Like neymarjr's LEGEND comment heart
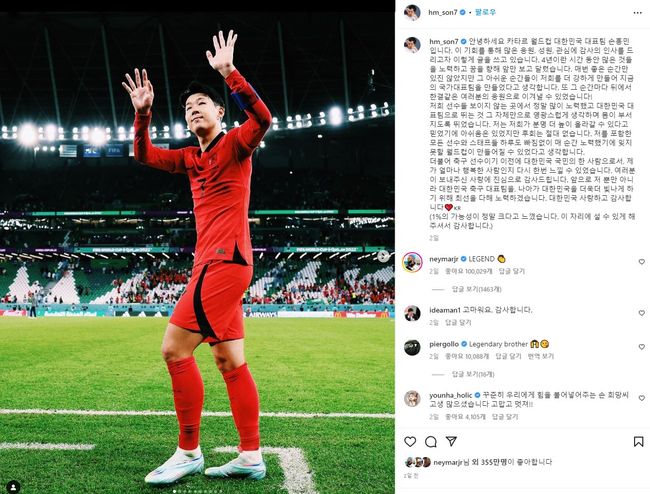The image size is (650, 494). (x=641, y=262)
